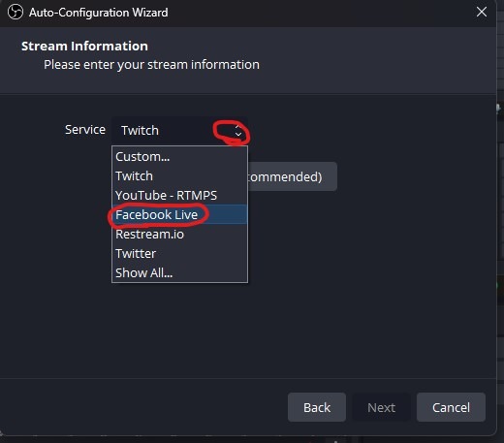The width and height of the screenshot is (504, 443).
Task: Click the Service dropdown up/down arrow
Action: 238,131
